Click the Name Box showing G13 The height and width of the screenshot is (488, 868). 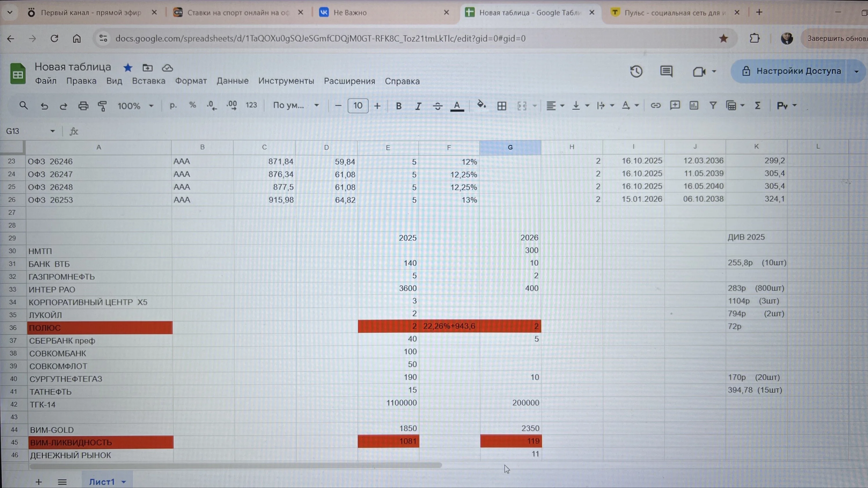(30, 131)
